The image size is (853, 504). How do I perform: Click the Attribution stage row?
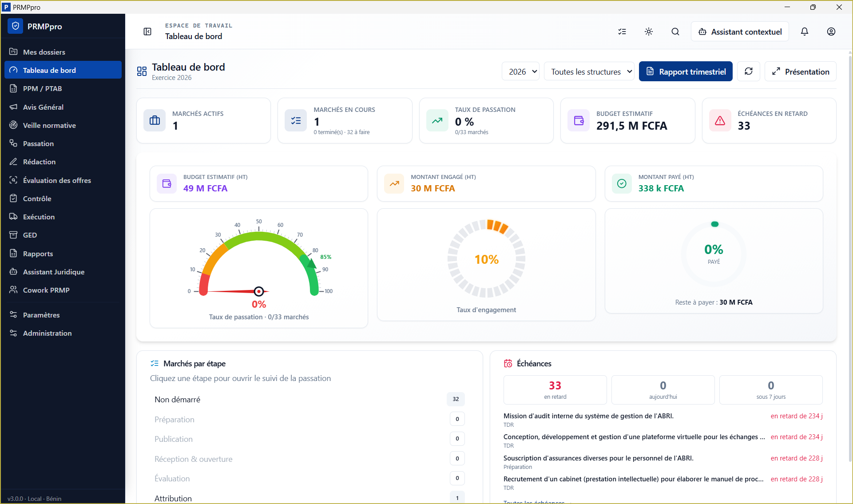click(309, 498)
